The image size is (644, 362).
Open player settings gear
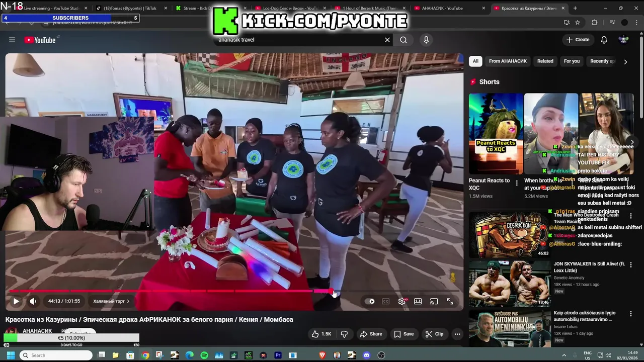(401, 301)
